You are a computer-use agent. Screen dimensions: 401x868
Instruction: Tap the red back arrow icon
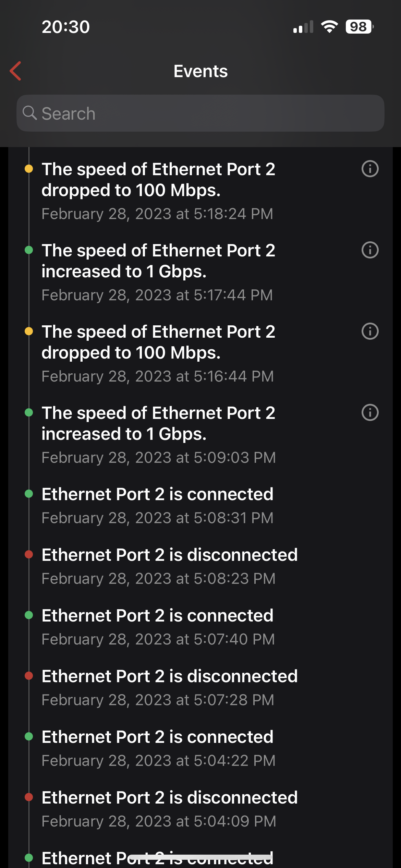[16, 71]
